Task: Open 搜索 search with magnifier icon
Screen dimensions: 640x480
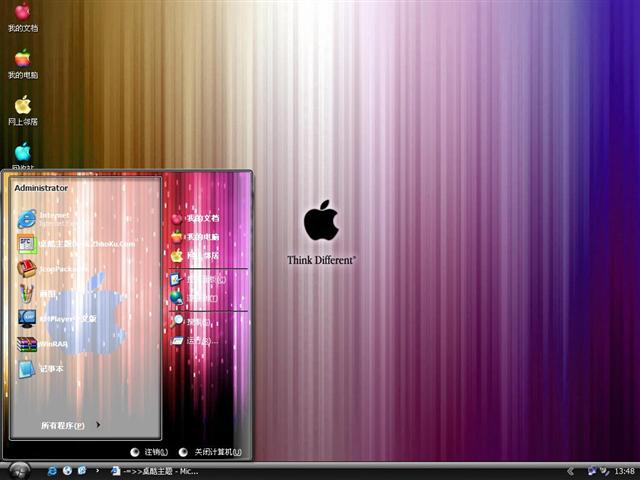Action: tap(191, 322)
